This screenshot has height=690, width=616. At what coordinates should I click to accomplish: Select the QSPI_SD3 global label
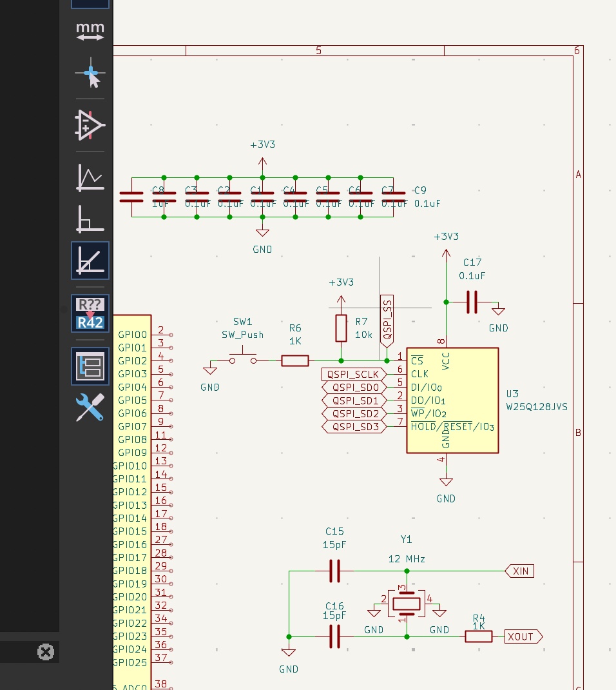click(x=354, y=426)
